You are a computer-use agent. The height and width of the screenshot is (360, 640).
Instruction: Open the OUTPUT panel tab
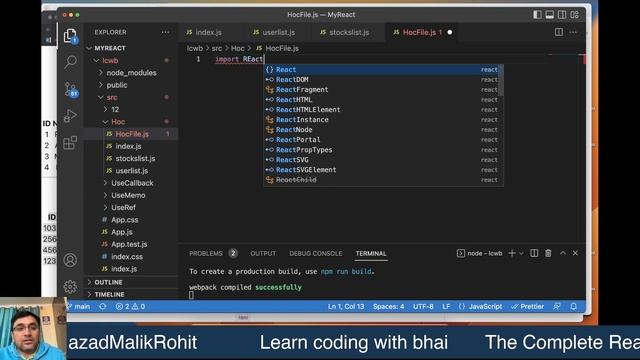click(x=263, y=253)
